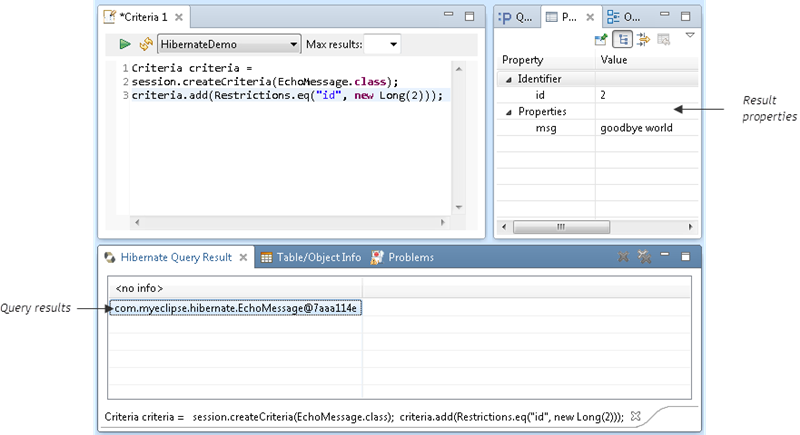Collapse the Identifier category

(x=507, y=78)
